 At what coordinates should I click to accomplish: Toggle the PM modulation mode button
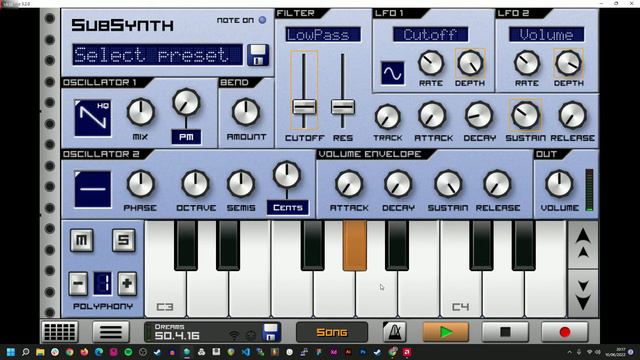pos(186,137)
